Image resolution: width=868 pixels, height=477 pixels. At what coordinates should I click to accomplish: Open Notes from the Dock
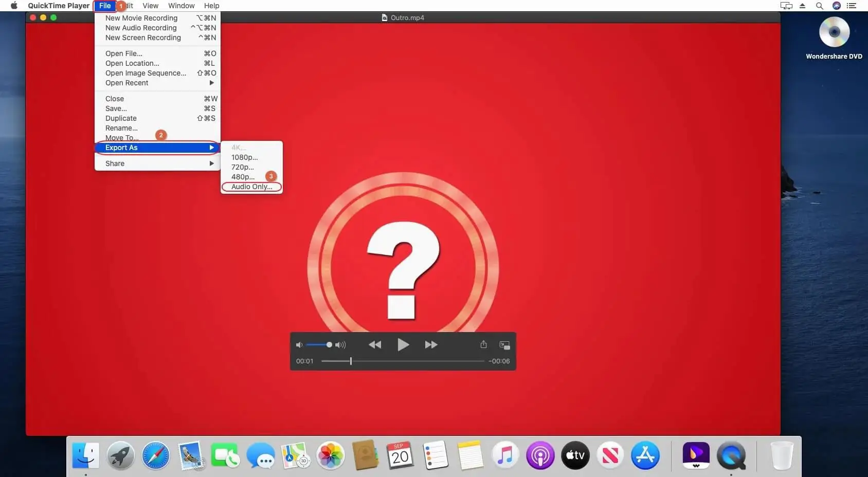(471, 455)
